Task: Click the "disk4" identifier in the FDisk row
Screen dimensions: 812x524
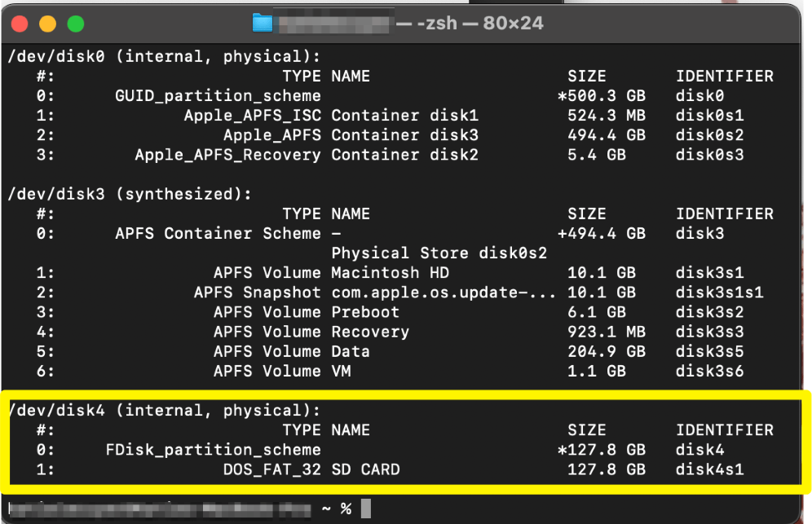Action: [x=699, y=450]
